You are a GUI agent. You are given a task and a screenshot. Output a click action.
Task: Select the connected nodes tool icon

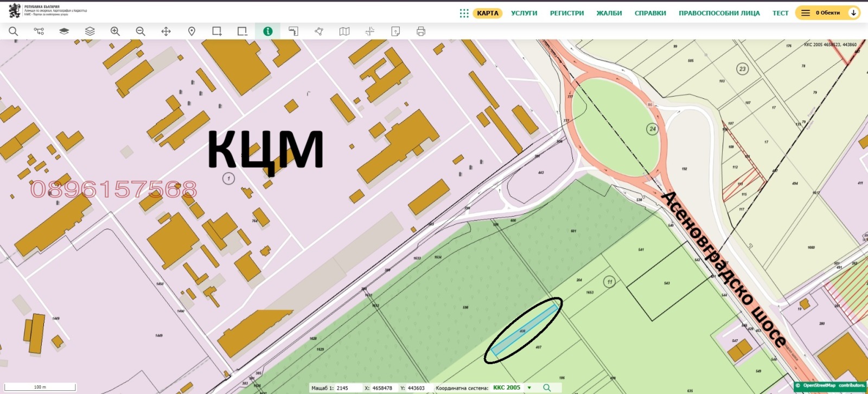click(39, 31)
